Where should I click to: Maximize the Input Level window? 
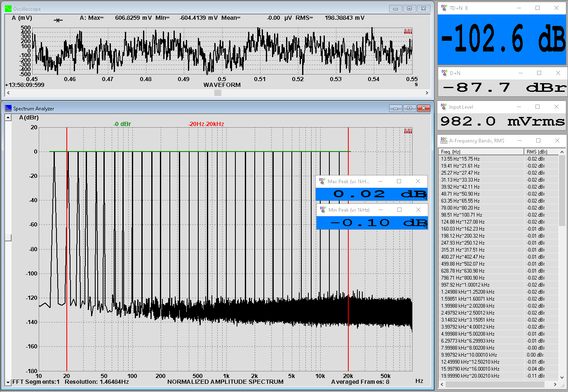point(537,107)
